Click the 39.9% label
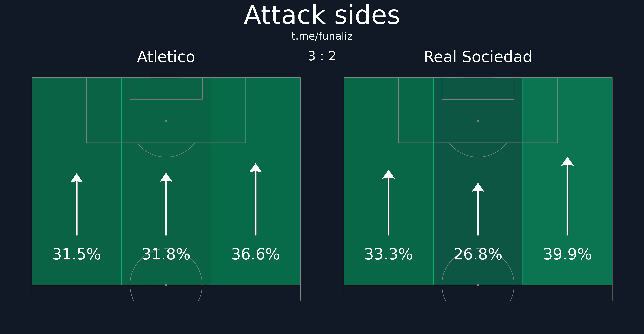This screenshot has height=334, width=644. [567, 254]
